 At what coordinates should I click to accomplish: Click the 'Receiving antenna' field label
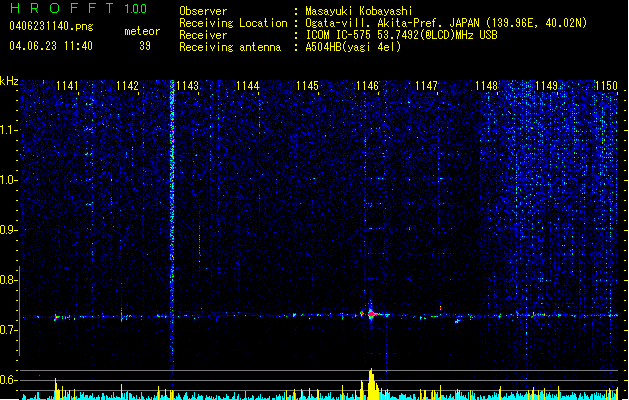pos(230,47)
